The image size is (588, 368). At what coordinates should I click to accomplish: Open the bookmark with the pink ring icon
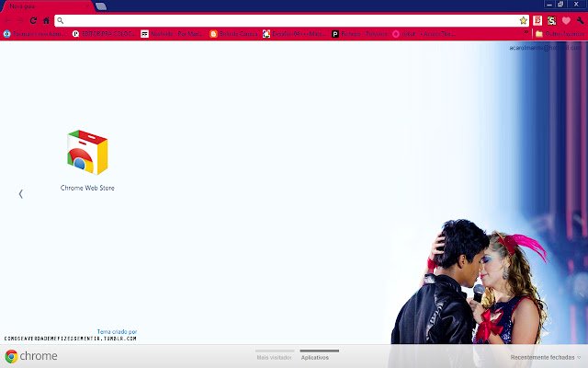click(x=424, y=34)
